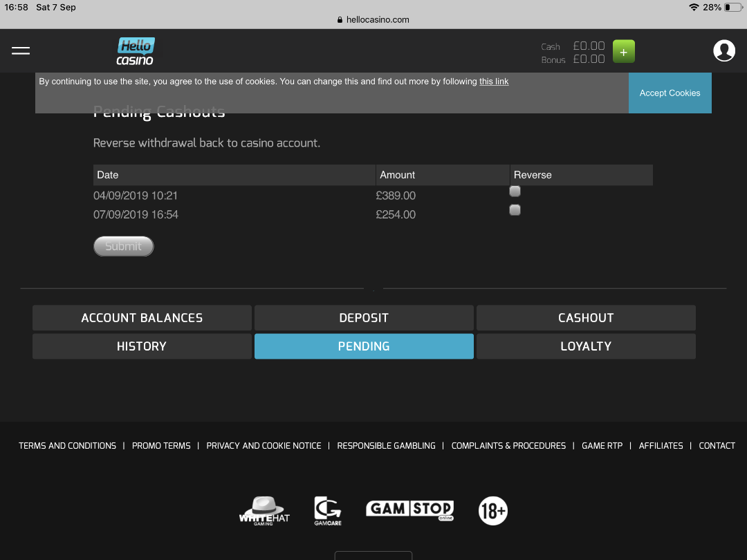Open Responsible Gambling footer link
747x560 pixels.
pyautogui.click(x=387, y=446)
